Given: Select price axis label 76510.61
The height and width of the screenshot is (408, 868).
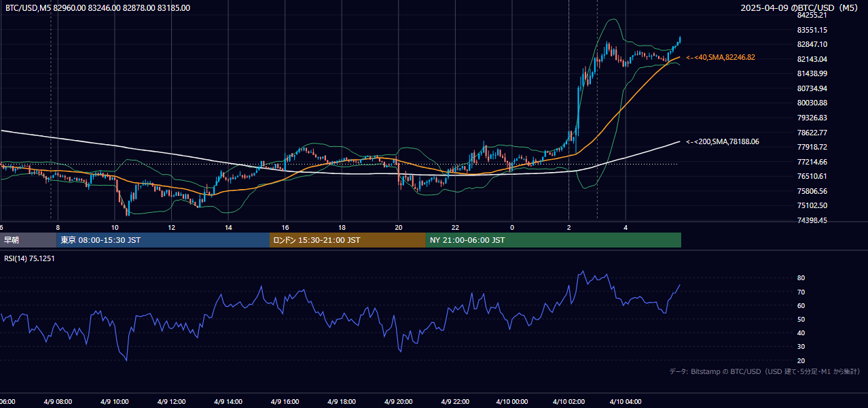Looking at the screenshot, I should [x=812, y=176].
